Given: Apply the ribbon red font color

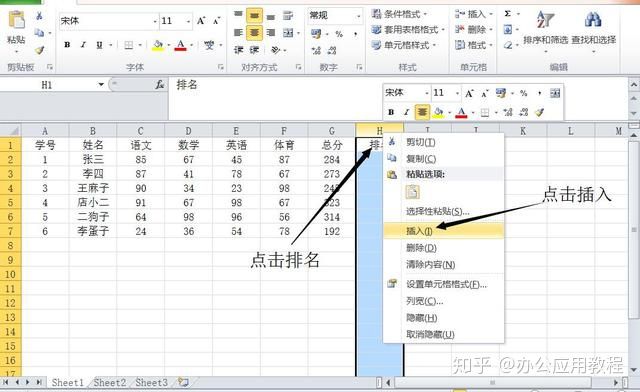Looking at the screenshot, I should 181,45.
